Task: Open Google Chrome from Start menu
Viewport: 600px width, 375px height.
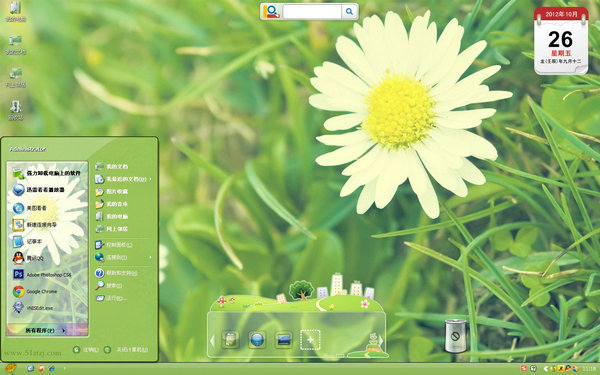Action: pyautogui.click(x=34, y=292)
